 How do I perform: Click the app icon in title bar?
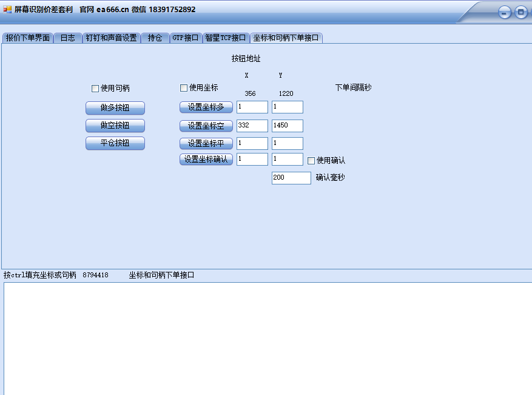point(7,10)
